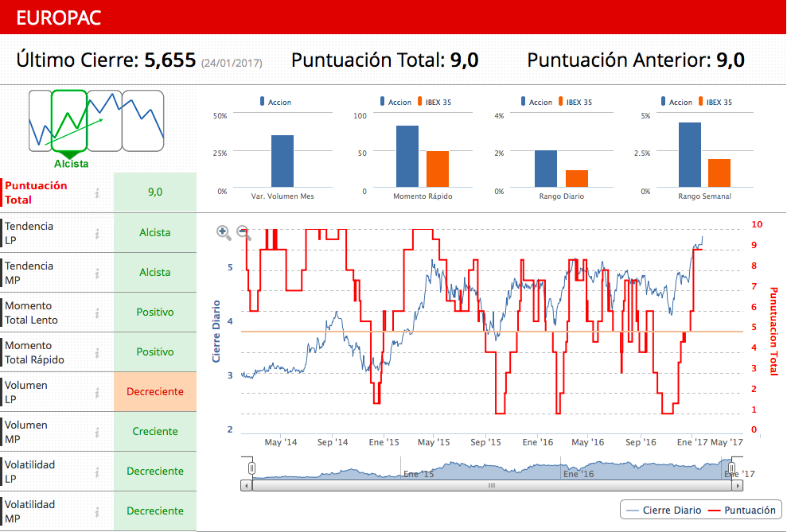Click the Sep '14 label on the main chart axis
The image size is (787, 532).
coord(333,442)
